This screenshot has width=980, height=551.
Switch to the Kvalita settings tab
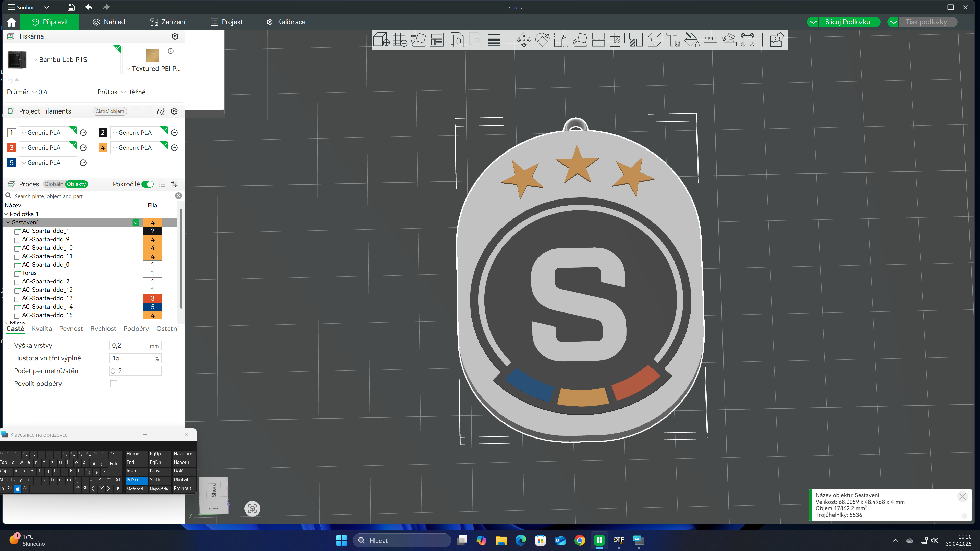pos(41,329)
